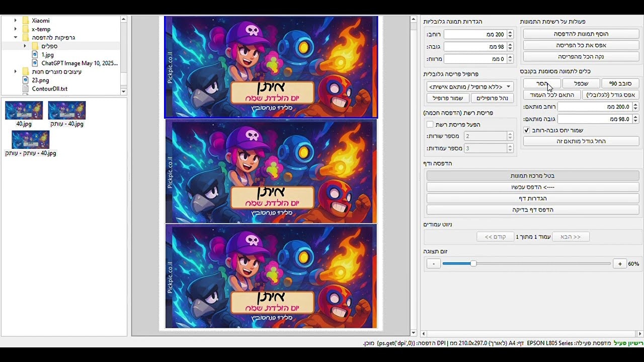Click the הסר remove button

(x=542, y=83)
